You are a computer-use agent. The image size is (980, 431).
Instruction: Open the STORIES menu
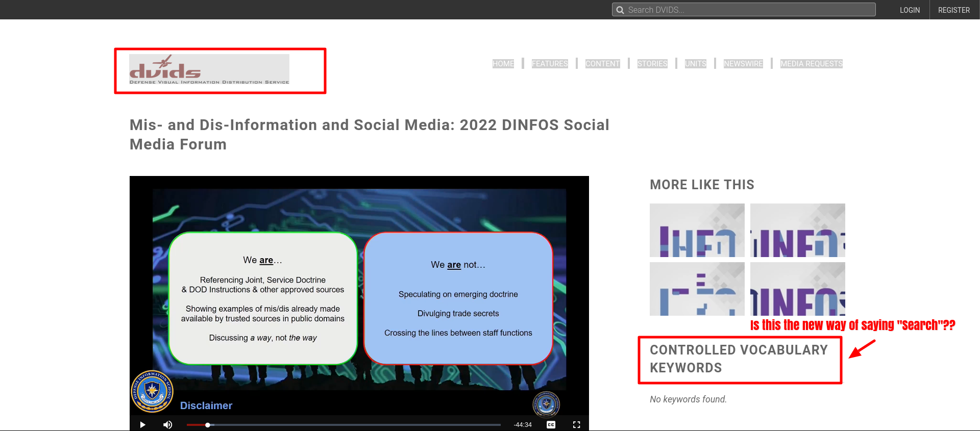tap(652, 64)
